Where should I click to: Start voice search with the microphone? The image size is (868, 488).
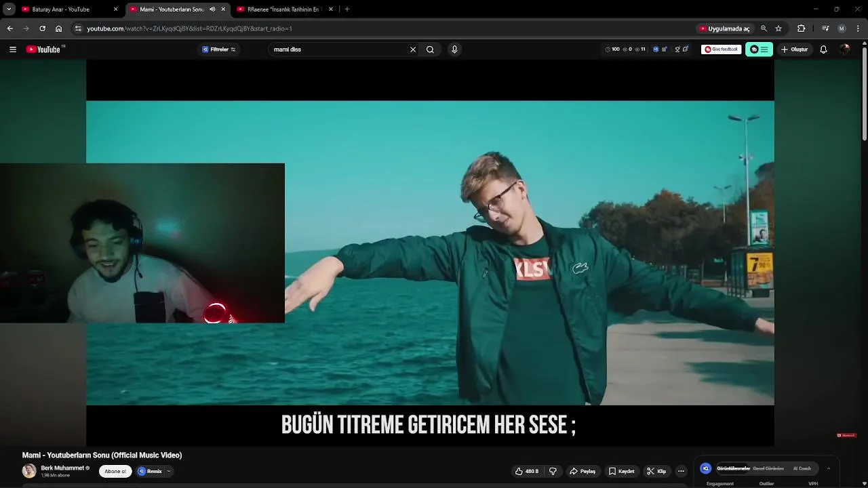coord(454,49)
